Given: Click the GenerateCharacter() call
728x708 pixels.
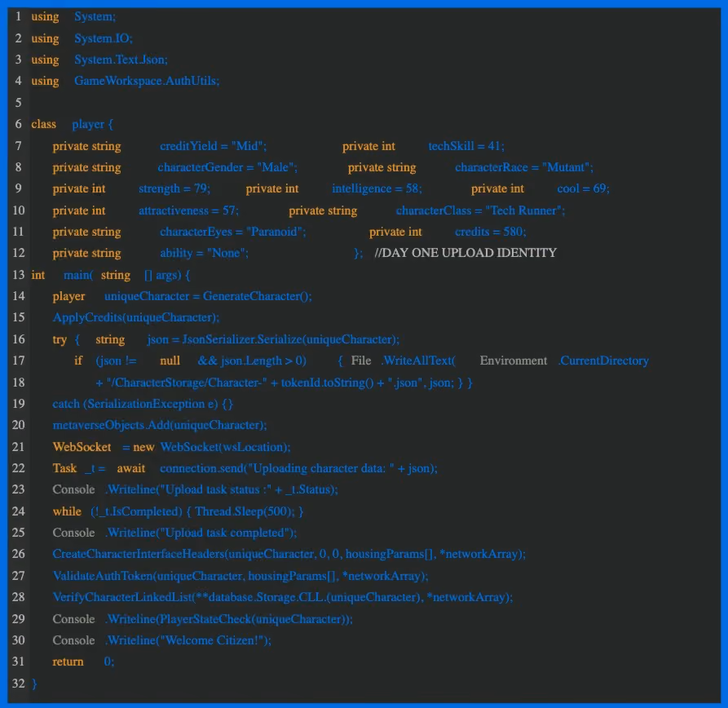Looking at the screenshot, I should point(258,296).
